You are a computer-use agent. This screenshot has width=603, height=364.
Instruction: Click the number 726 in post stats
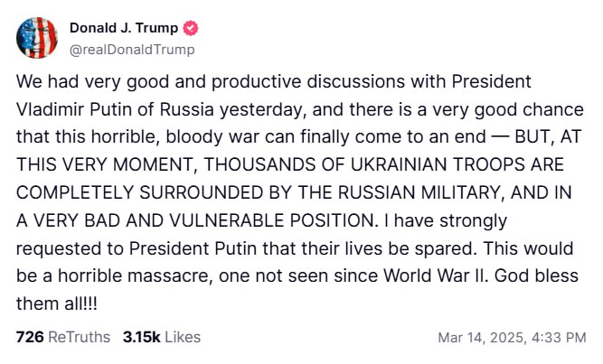30,337
